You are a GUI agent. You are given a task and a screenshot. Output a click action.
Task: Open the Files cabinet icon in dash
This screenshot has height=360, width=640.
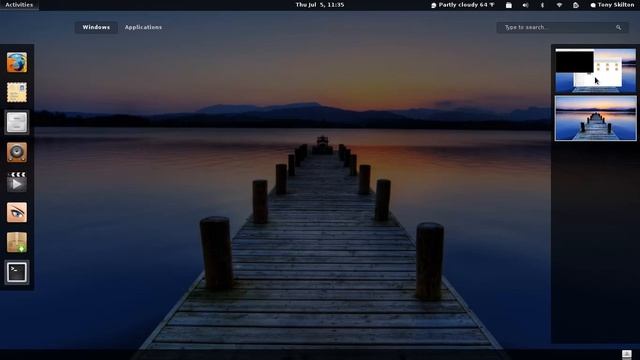[x=17, y=122]
